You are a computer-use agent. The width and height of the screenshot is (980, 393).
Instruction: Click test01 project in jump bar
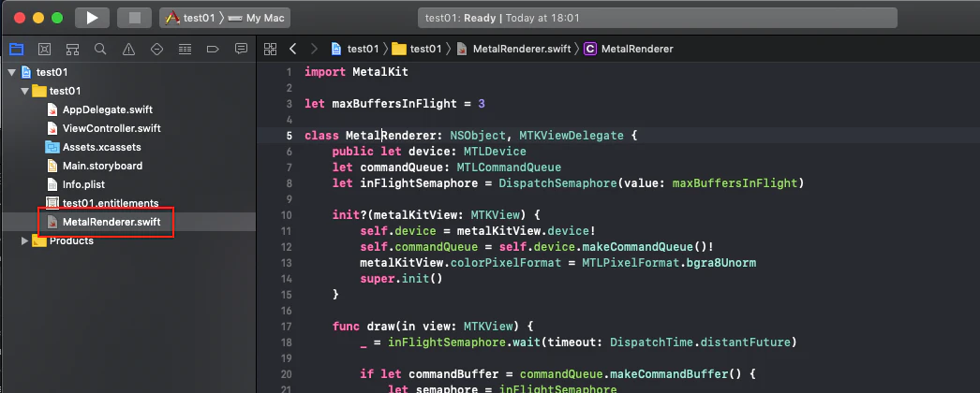355,49
